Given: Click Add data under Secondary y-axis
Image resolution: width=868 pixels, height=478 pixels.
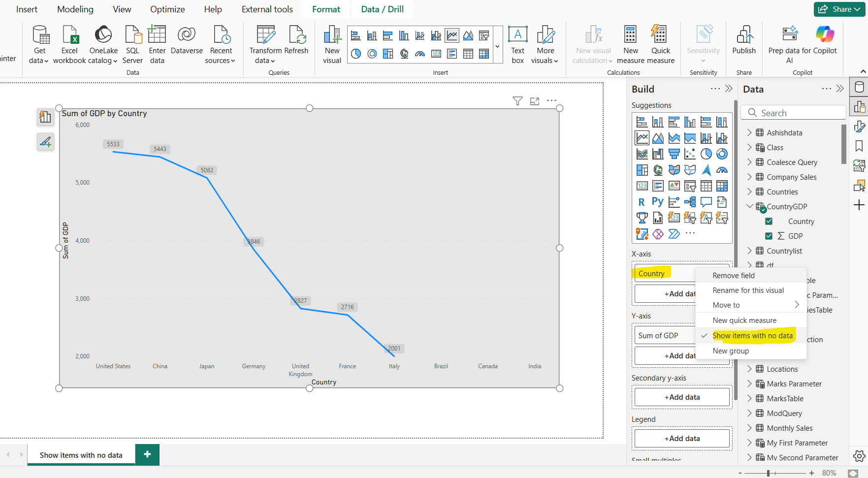Looking at the screenshot, I should [681, 397].
